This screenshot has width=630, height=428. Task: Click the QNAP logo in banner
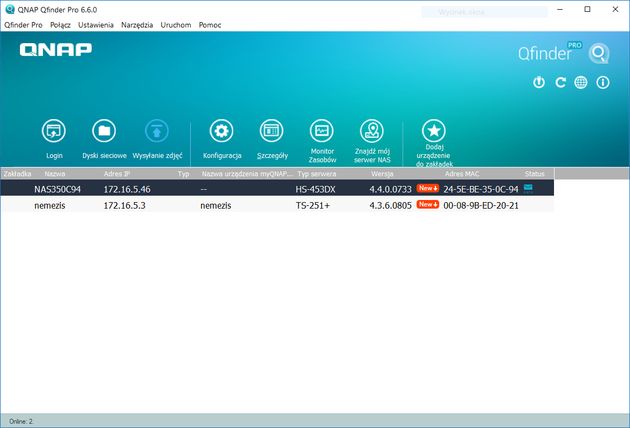(55, 49)
